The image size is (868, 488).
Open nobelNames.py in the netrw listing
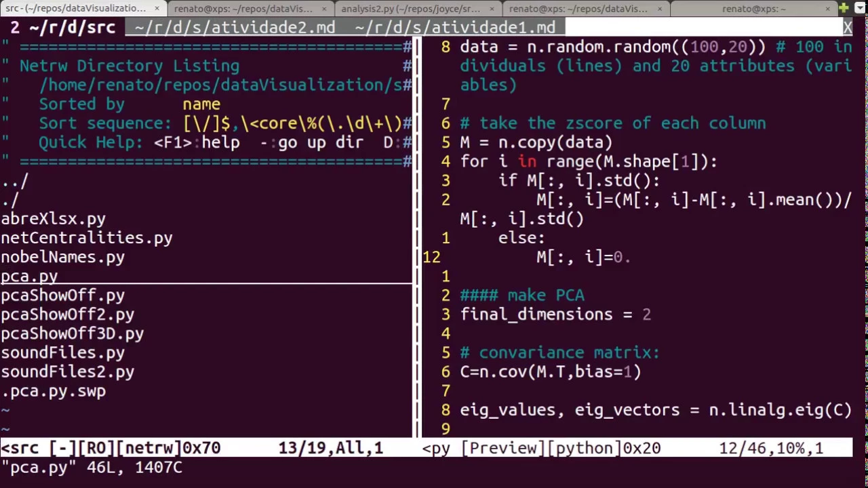[x=62, y=257]
